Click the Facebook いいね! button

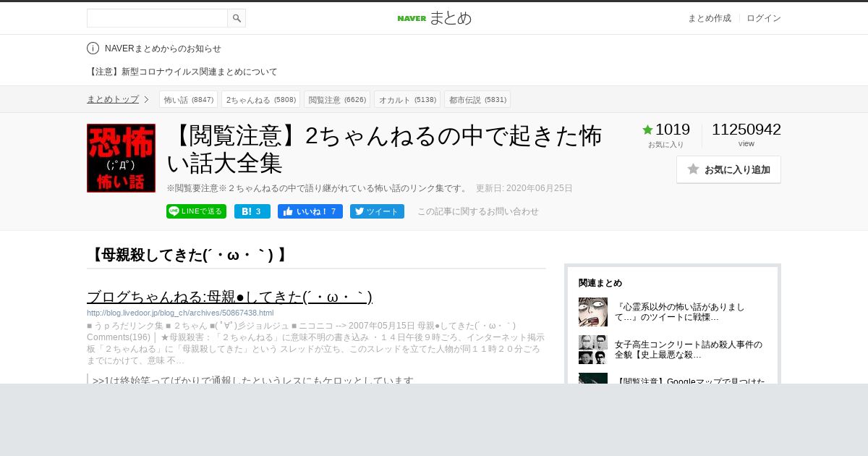pyautogui.click(x=310, y=211)
